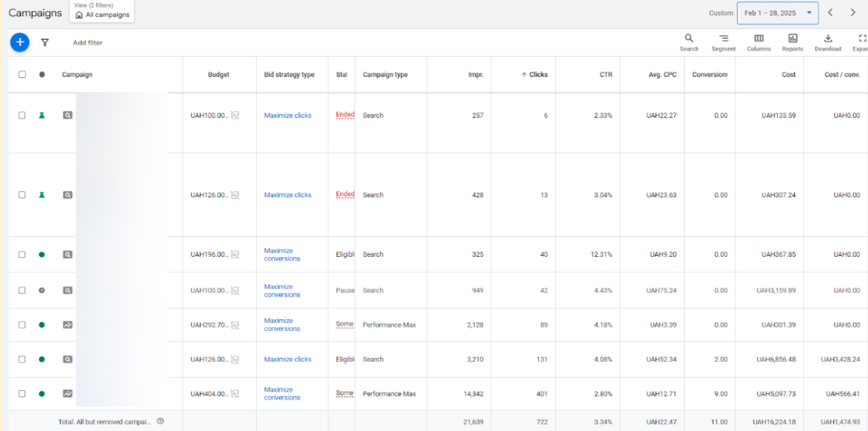Click the Download icon

(x=828, y=43)
